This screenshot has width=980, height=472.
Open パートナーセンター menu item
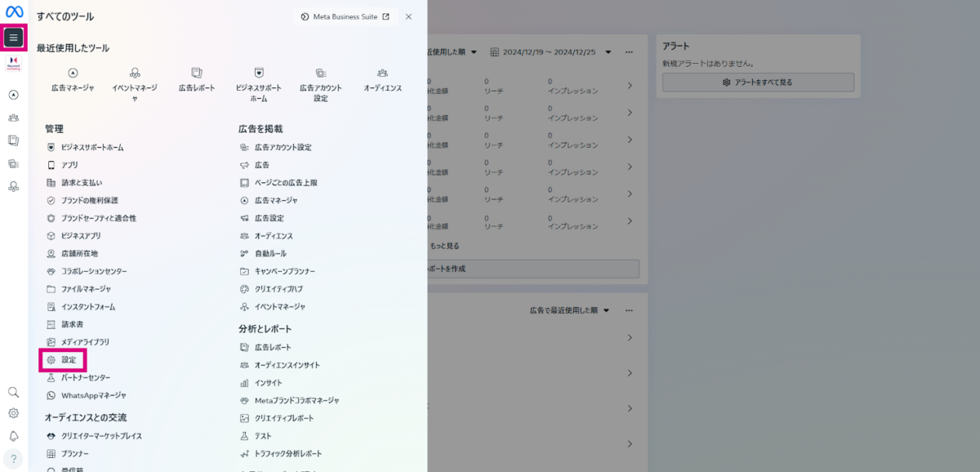point(79,377)
